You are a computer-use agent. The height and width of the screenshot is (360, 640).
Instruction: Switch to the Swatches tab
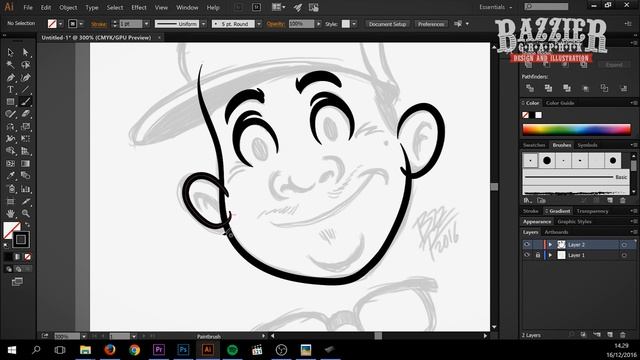coord(534,145)
